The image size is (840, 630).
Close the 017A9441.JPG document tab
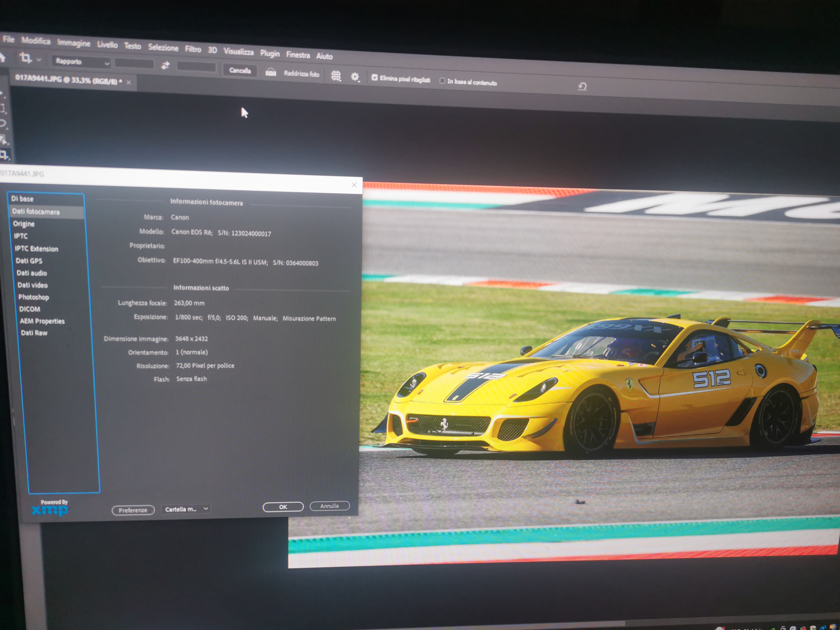(129, 82)
